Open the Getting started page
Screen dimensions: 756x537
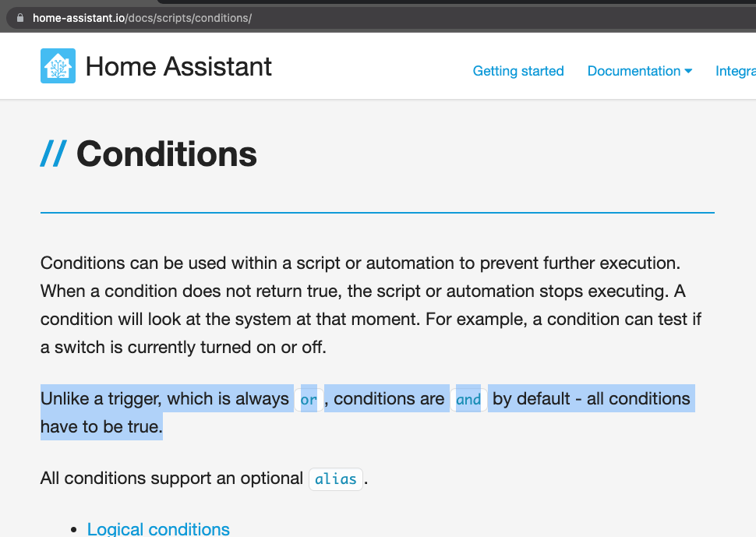pos(518,71)
